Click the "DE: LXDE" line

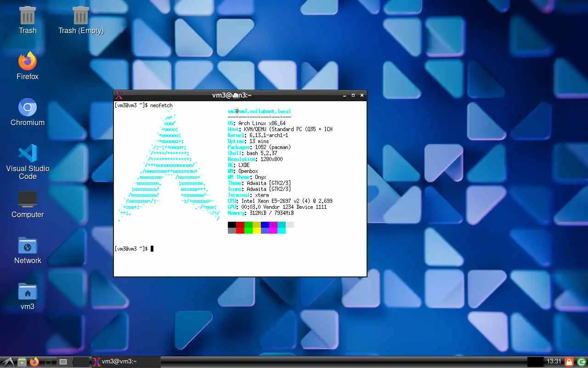(238, 165)
